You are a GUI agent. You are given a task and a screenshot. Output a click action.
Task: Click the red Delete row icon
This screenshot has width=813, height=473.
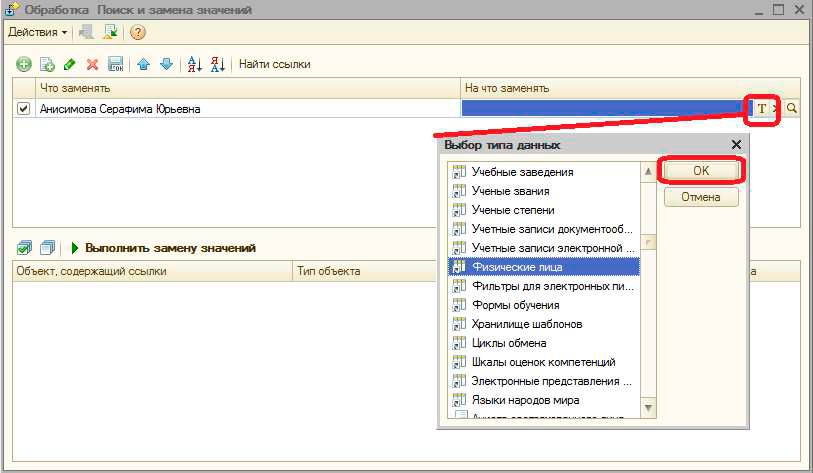pyautogui.click(x=92, y=64)
